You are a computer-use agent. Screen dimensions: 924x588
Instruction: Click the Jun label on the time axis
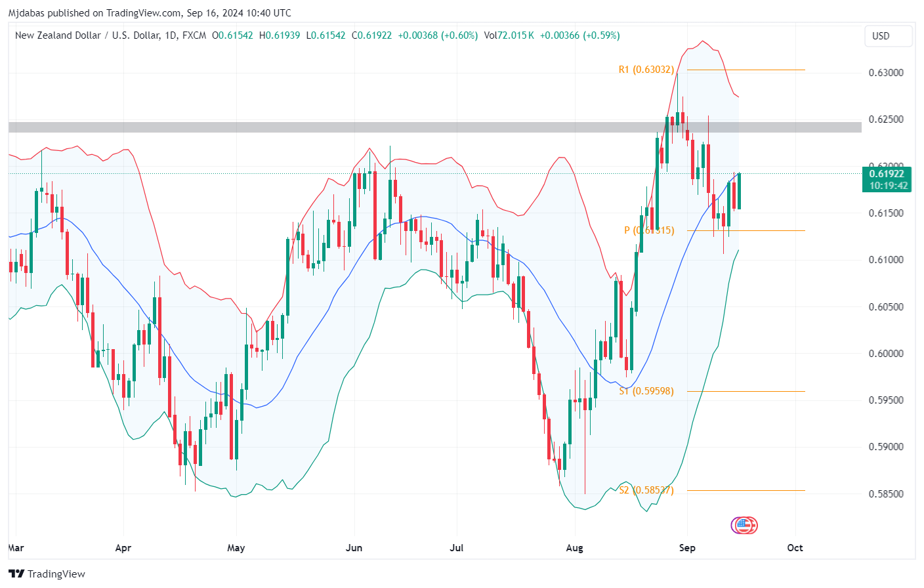[354, 548]
